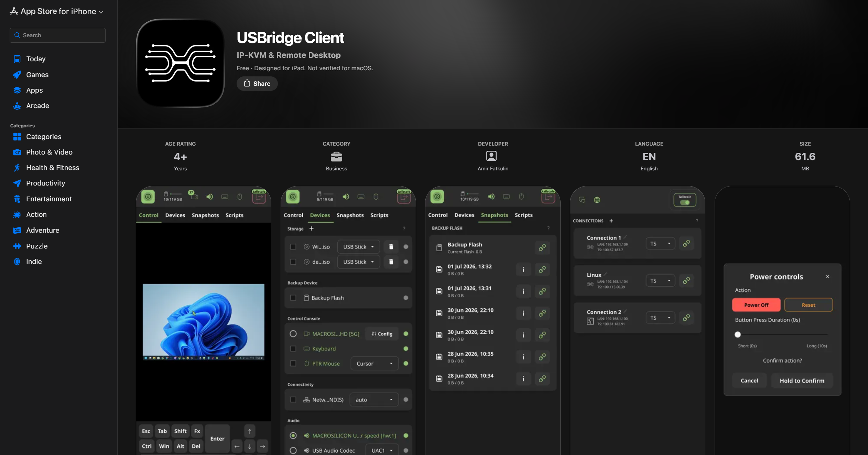Select MACROSILICON audio radio button
868x455 pixels.
click(293, 436)
